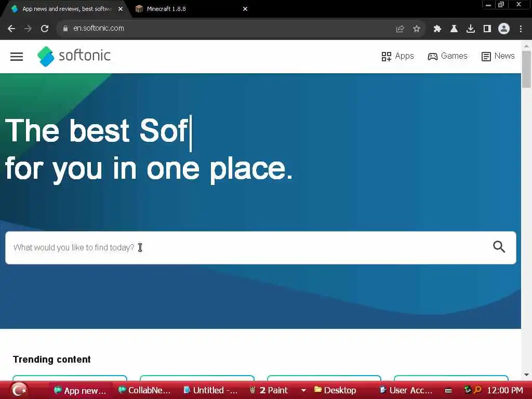Click the Chrome labs flask icon
532x399 pixels.
pos(454,29)
